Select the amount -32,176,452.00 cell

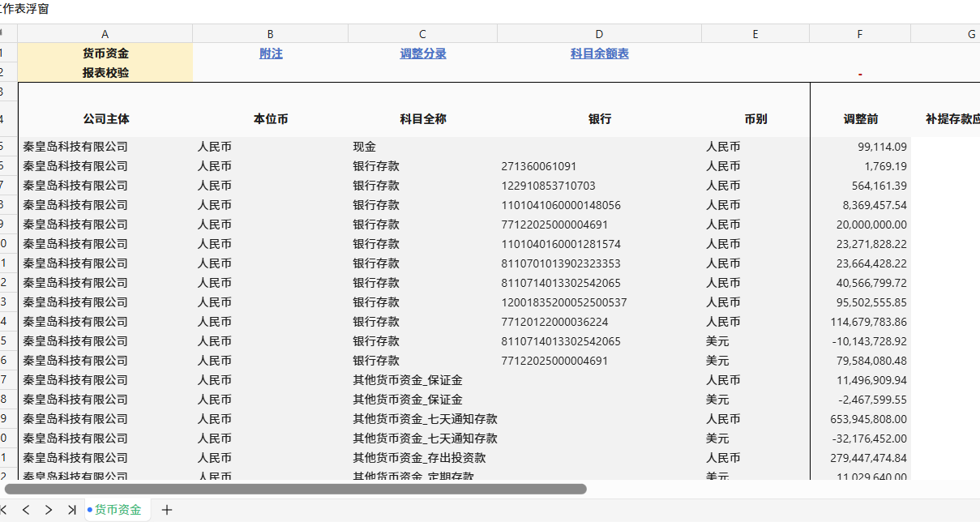click(x=860, y=439)
